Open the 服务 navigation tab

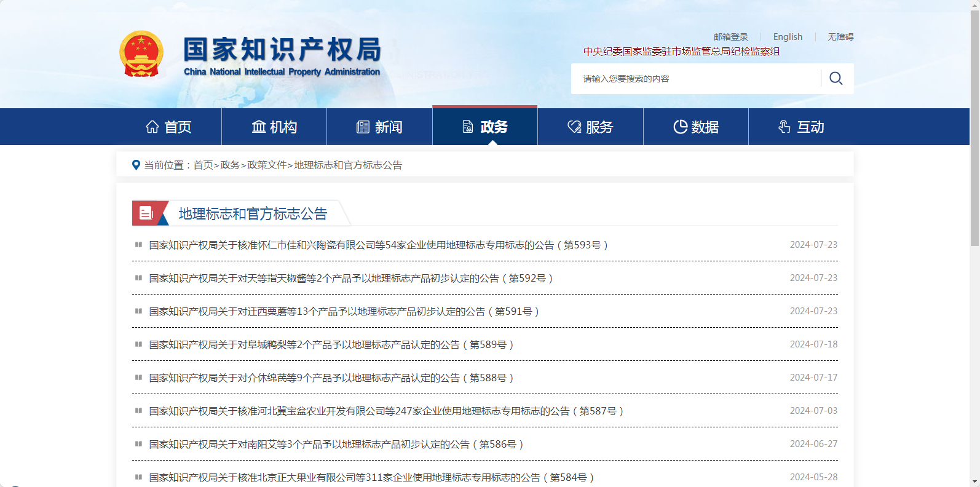click(x=590, y=127)
